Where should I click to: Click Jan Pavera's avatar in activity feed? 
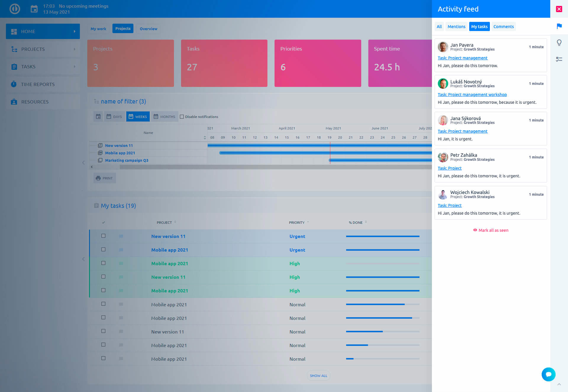[443, 47]
